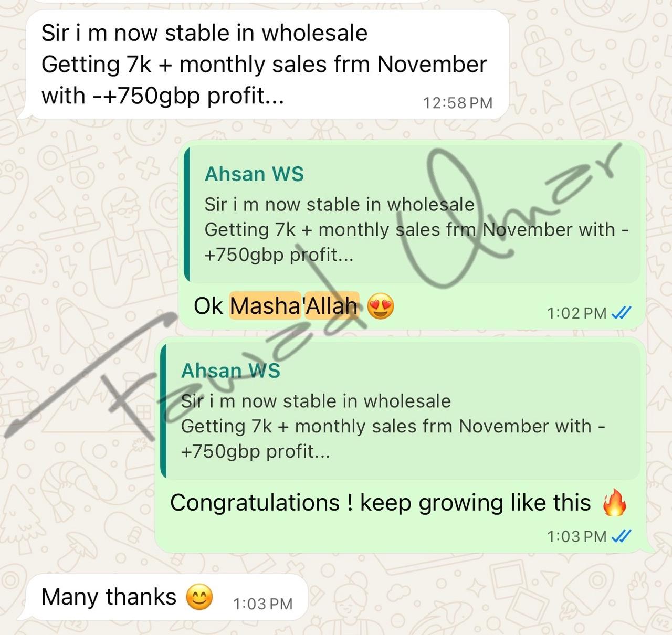
Task: Tap the fire emoji after Congratulations
Action: click(614, 502)
